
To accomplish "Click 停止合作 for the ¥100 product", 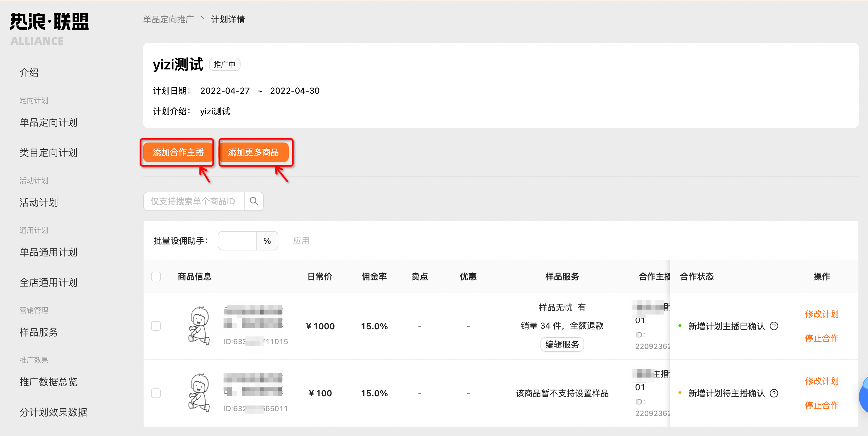I will click(x=822, y=405).
